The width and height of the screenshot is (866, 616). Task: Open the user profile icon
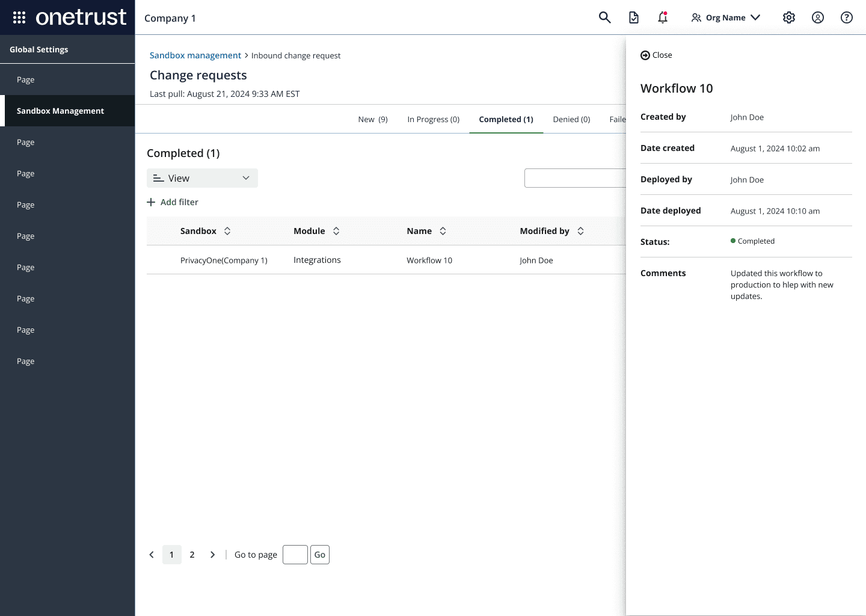coord(818,17)
